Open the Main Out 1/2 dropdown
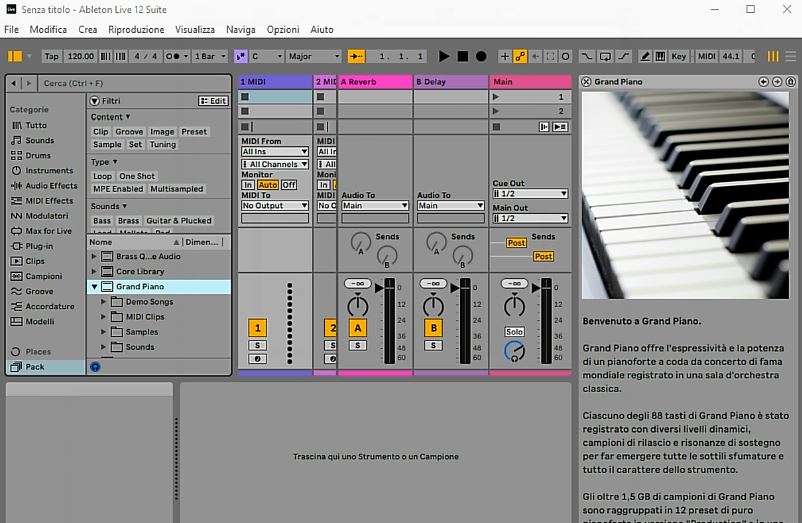The width and height of the screenshot is (802, 523). [x=530, y=218]
